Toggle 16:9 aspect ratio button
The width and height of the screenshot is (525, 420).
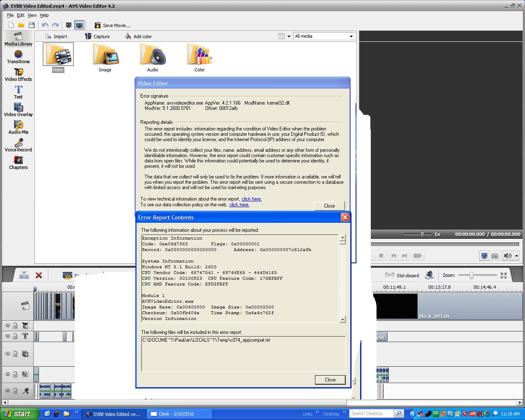tap(79, 25)
